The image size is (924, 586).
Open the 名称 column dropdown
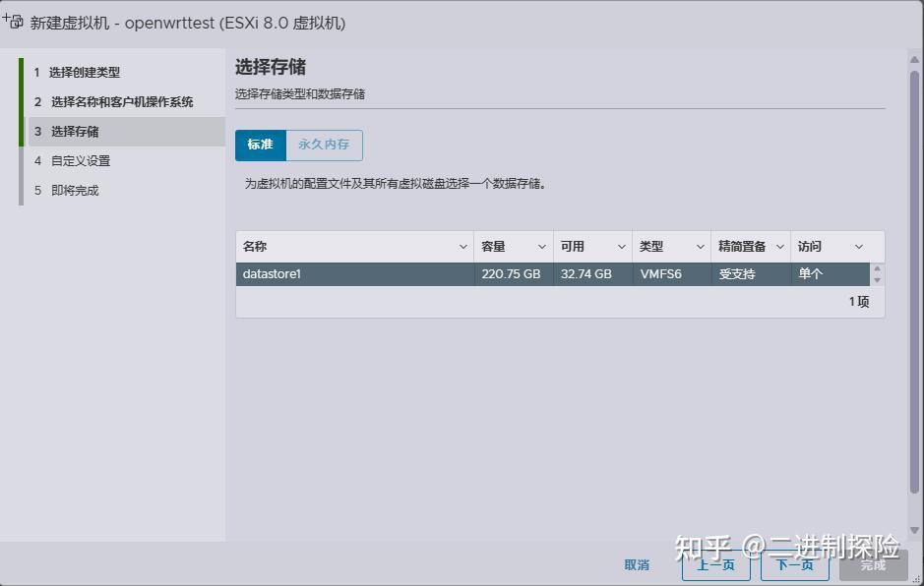tap(462, 246)
